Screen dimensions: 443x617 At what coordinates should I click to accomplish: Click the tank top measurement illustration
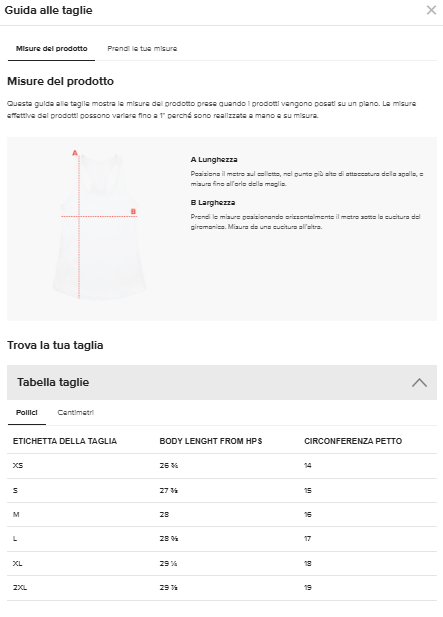point(99,226)
